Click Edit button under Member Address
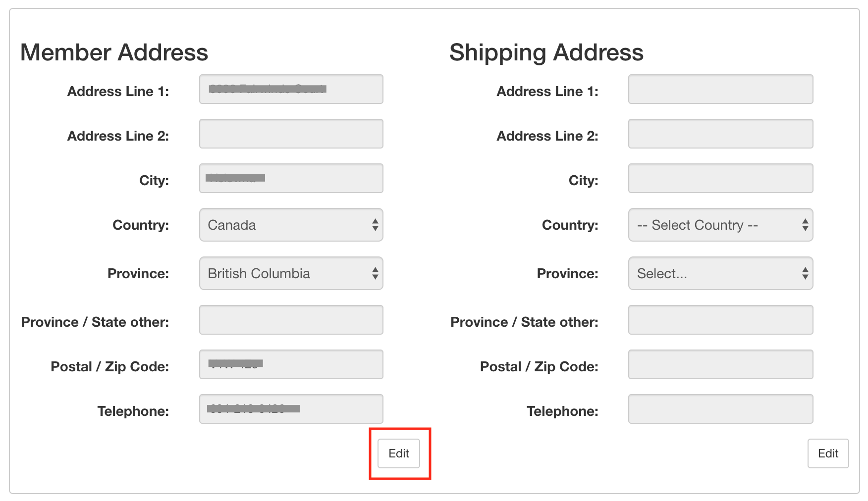 tap(399, 453)
